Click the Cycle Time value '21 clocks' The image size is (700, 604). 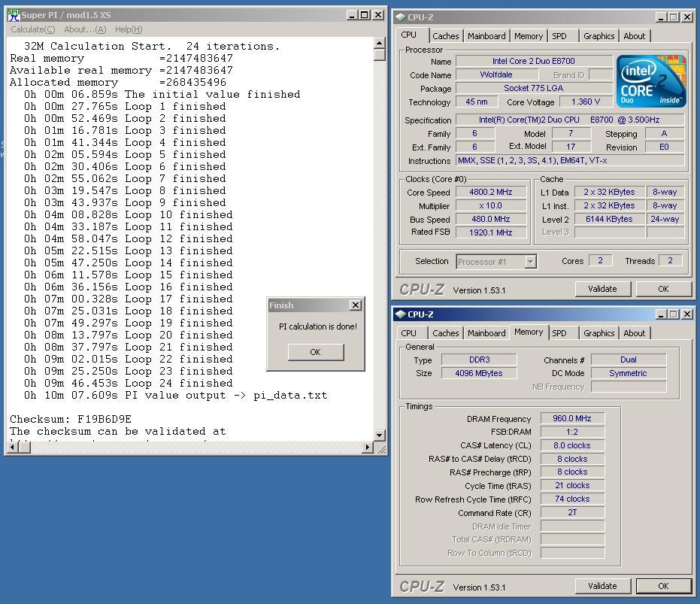[572, 486]
